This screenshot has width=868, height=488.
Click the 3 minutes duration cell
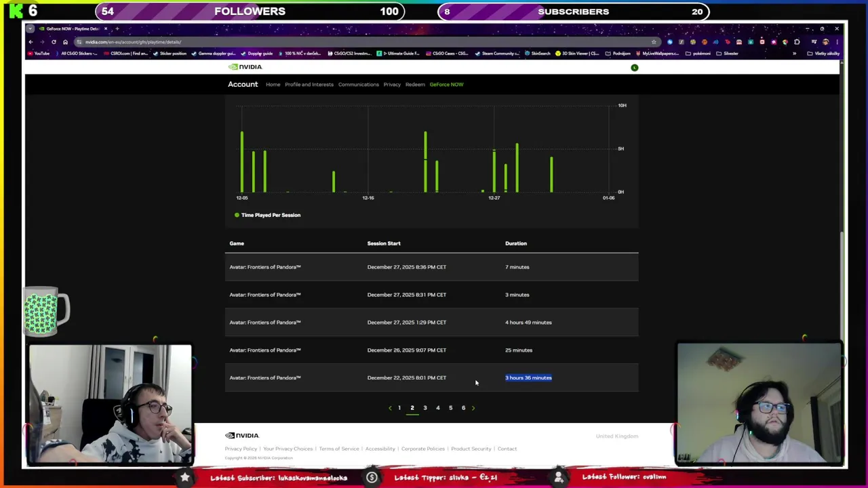(x=517, y=295)
